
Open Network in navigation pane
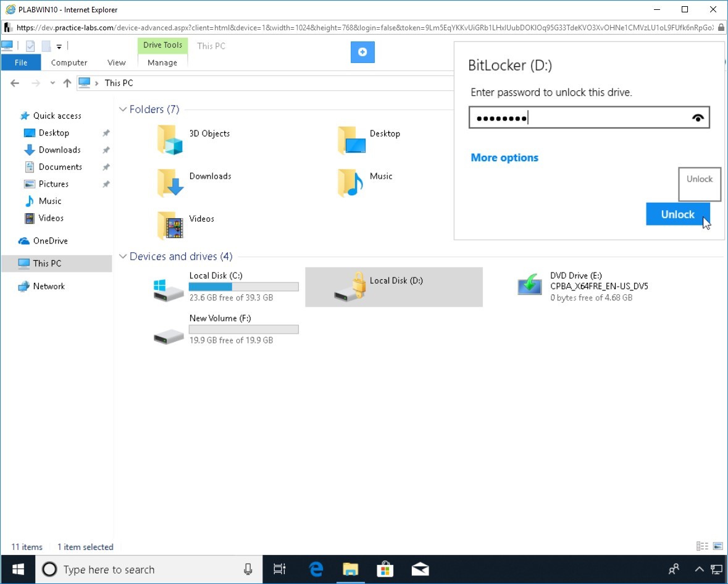pos(49,286)
